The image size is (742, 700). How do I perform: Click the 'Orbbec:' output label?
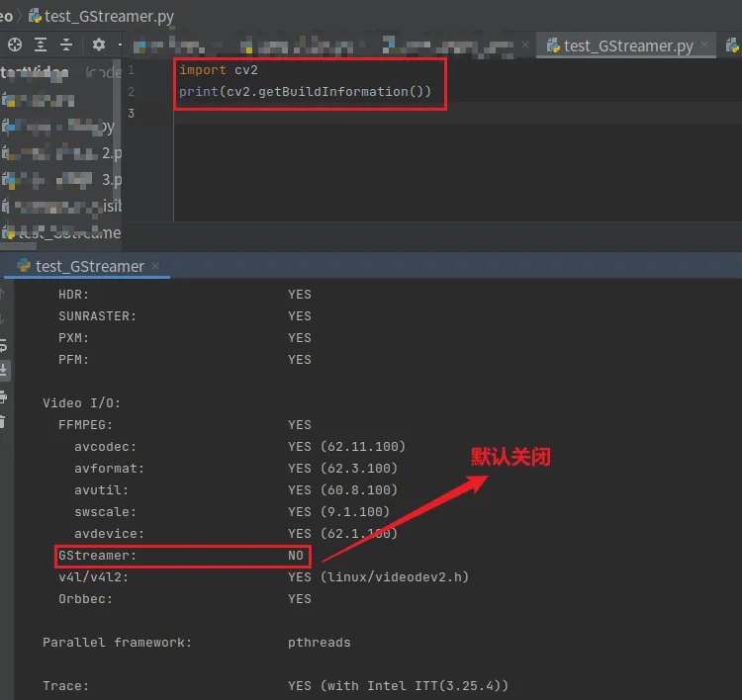click(x=86, y=599)
